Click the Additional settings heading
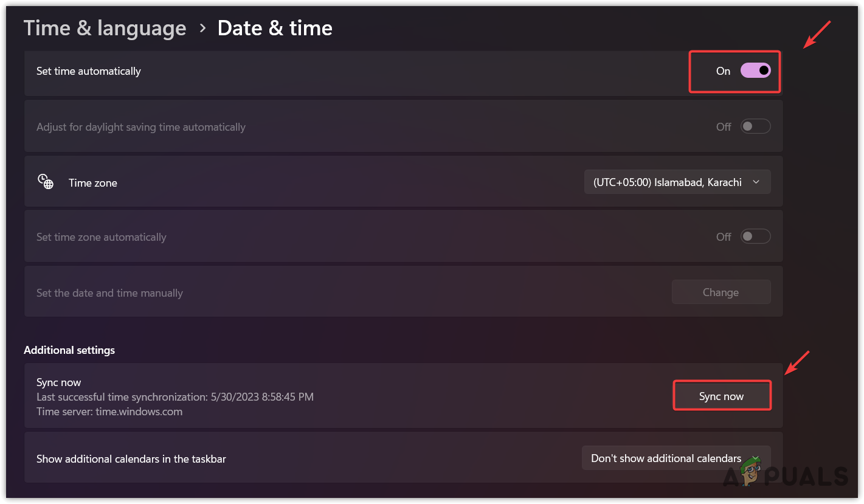Image resolution: width=864 pixels, height=504 pixels. [x=69, y=350]
